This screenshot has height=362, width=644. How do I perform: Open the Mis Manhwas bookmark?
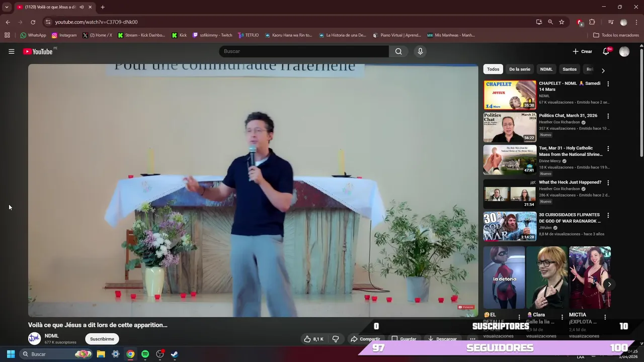pyautogui.click(x=451, y=35)
